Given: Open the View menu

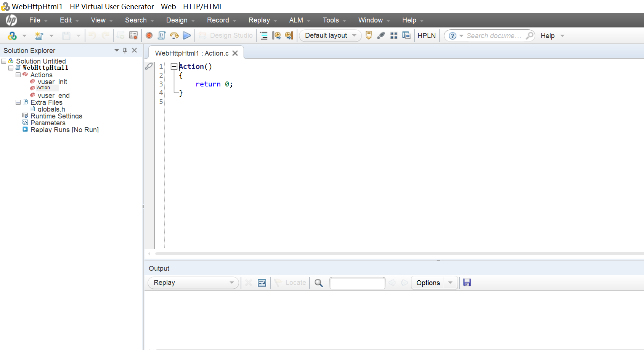Looking at the screenshot, I should 101,20.
